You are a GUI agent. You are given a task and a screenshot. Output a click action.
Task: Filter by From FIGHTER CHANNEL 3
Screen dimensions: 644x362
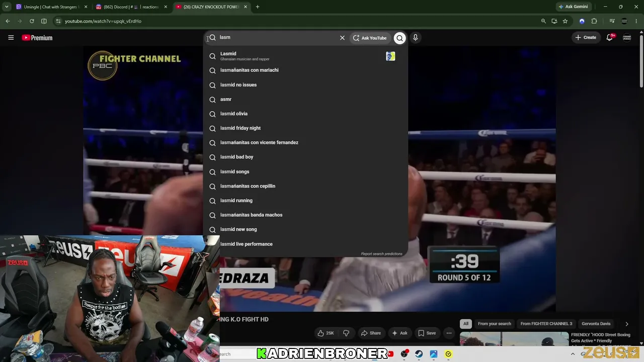point(546,324)
